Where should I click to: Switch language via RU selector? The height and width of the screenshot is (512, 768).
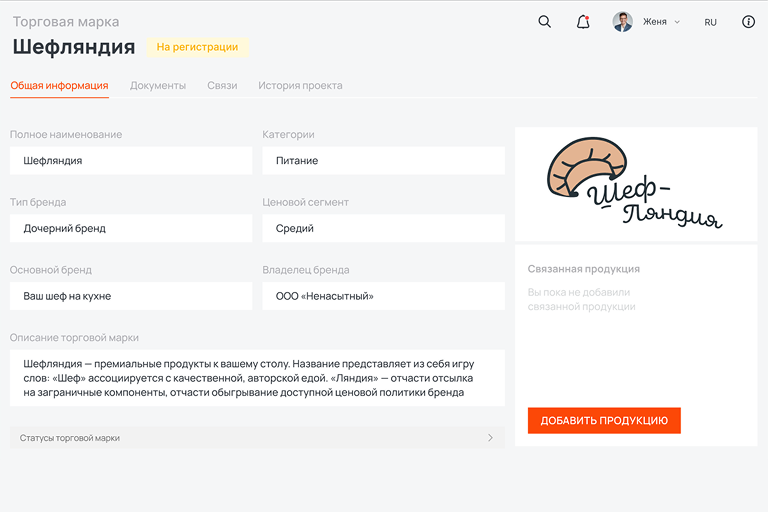[710, 22]
